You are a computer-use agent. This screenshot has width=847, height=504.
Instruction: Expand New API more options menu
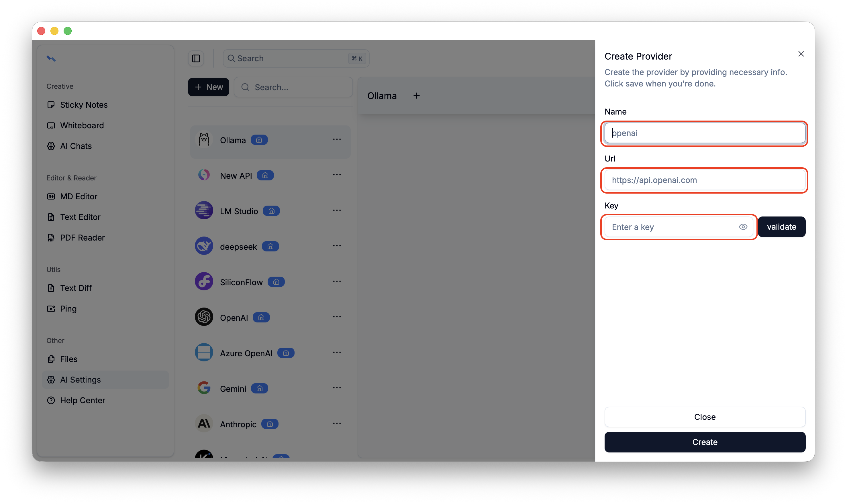tap(337, 175)
